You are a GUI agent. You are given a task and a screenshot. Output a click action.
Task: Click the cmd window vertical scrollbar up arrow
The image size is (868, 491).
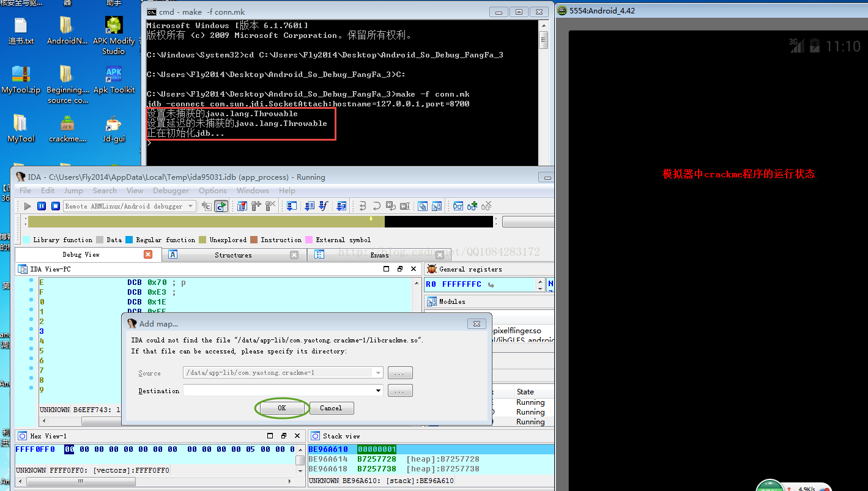pyautogui.click(x=543, y=26)
